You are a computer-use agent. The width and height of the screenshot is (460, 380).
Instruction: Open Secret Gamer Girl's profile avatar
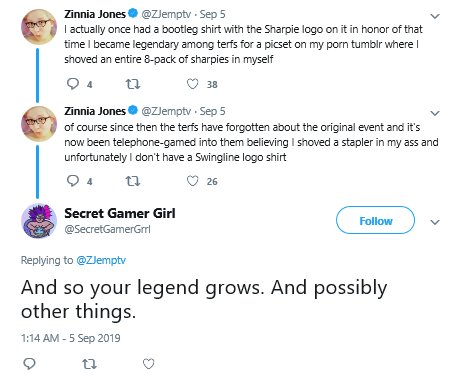point(39,221)
